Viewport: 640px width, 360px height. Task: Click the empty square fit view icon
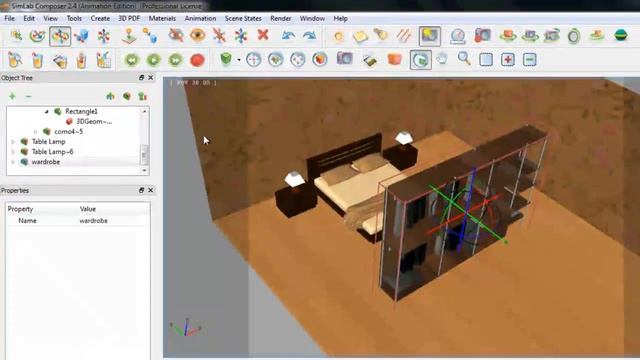[x=486, y=60]
